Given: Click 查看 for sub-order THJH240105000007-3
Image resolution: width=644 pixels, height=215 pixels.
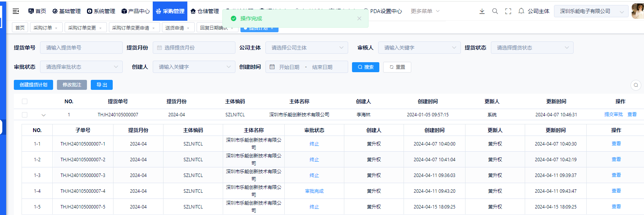Looking at the screenshot, I should coord(616,175).
